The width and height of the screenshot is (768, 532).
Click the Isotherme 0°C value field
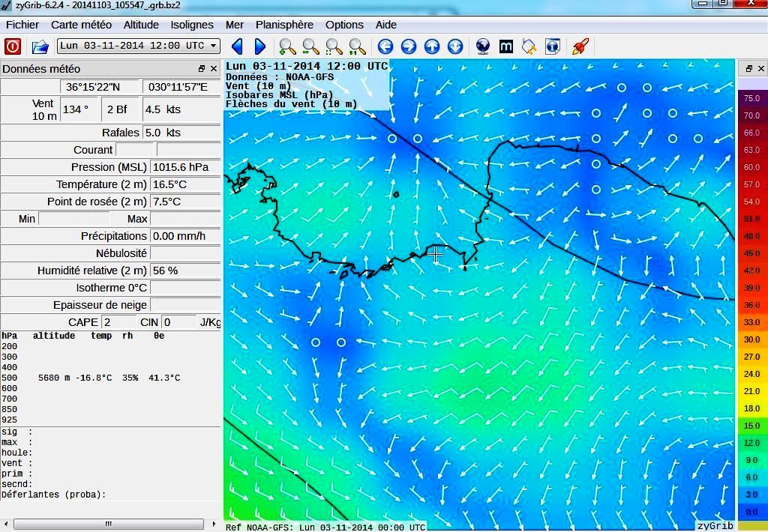point(185,288)
